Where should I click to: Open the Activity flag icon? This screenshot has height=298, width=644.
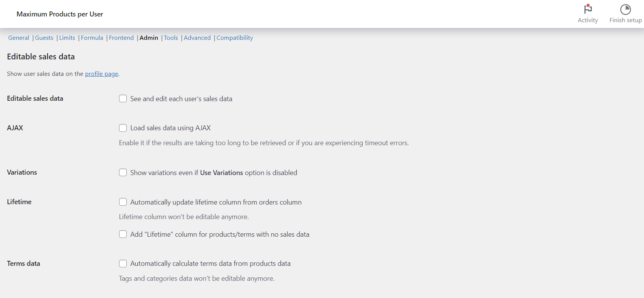[x=588, y=9]
